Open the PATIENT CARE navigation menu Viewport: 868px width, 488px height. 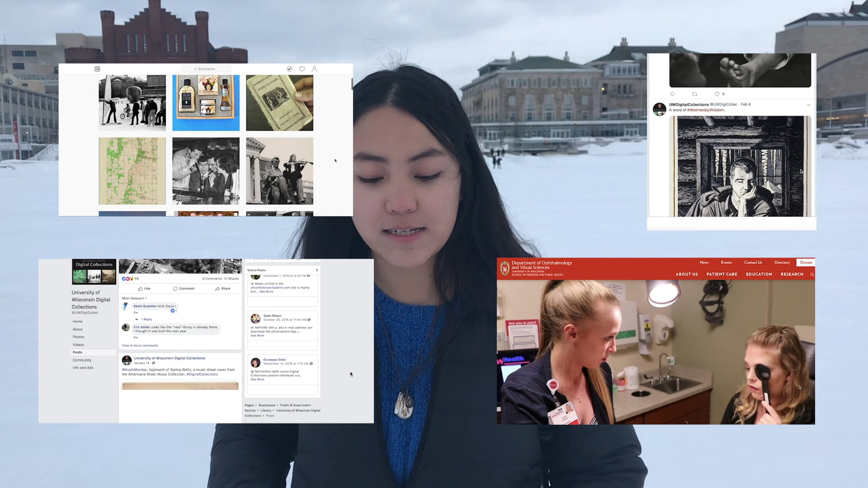[722, 274]
